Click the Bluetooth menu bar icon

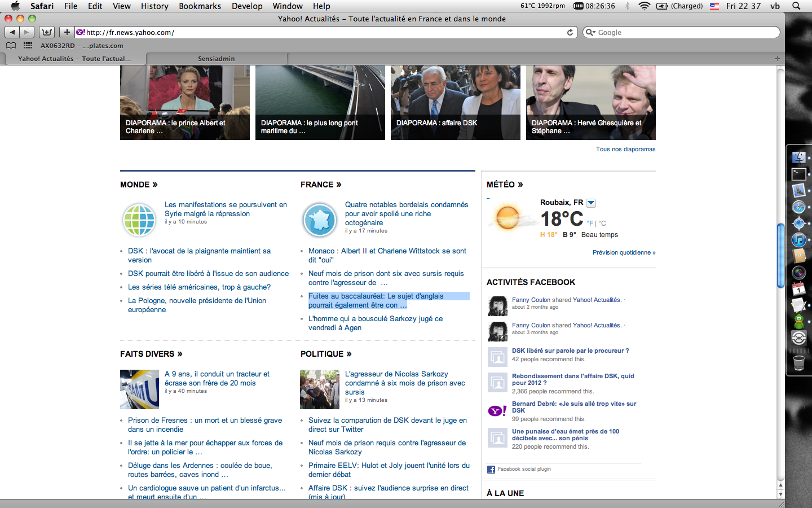628,6
